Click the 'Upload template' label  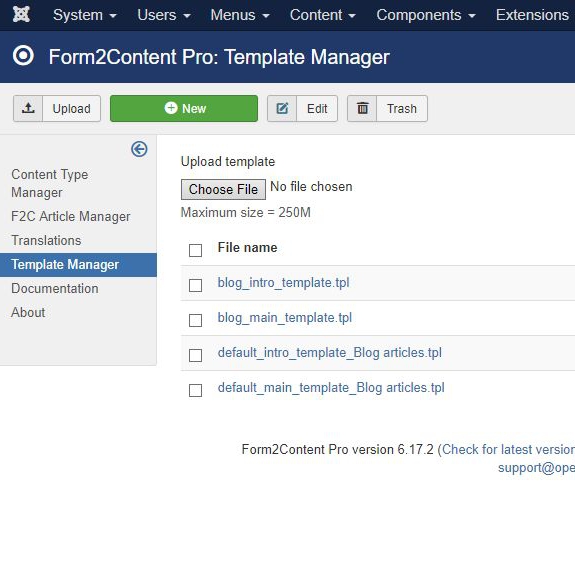tap(228, 162)
